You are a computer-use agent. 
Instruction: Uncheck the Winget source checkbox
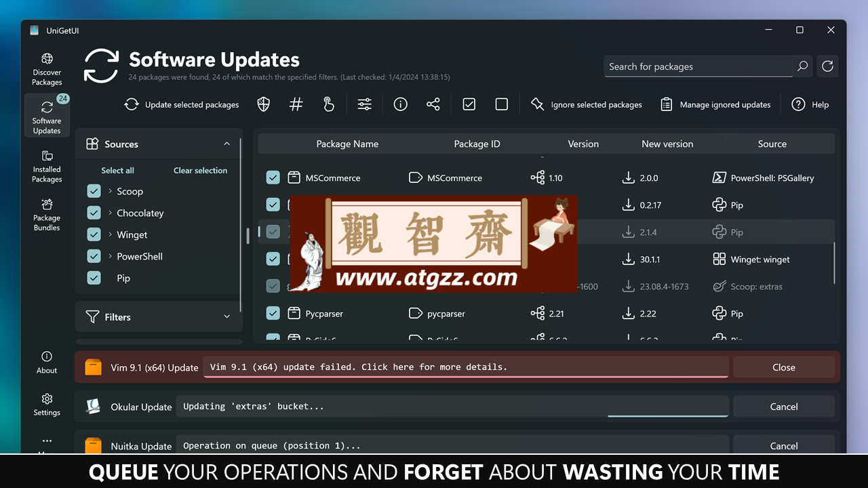pos(94,235)
